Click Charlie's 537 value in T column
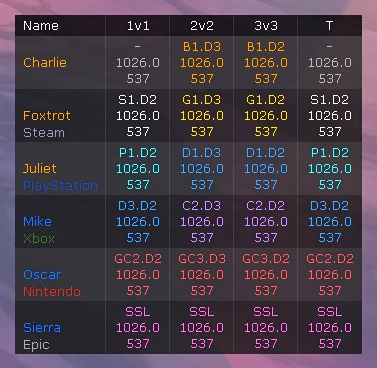 click(329, 78)
